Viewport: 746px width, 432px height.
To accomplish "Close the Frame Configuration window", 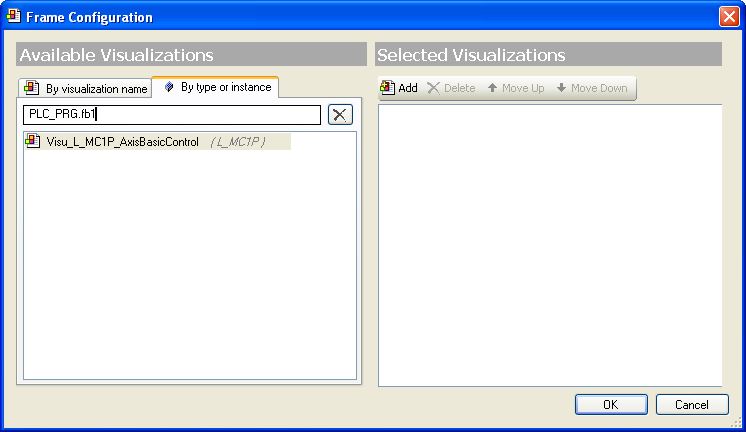I will point(729,17).
